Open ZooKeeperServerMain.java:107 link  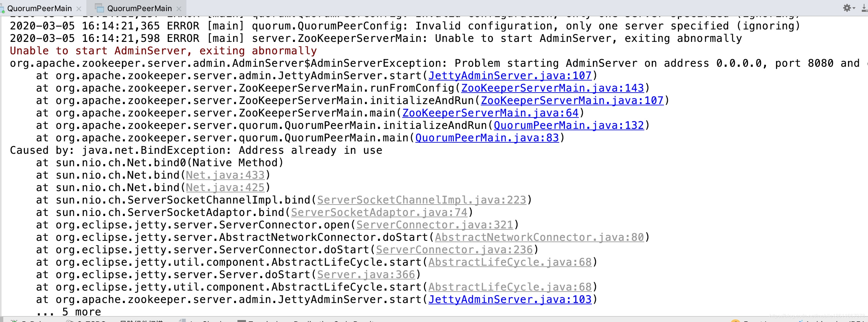coord(572,100)
